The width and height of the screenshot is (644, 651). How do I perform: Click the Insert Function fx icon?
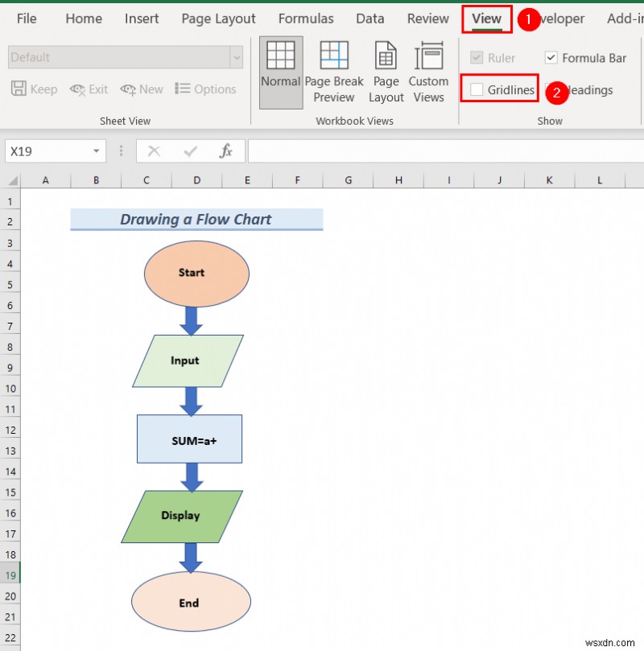[x=226, y=150]
